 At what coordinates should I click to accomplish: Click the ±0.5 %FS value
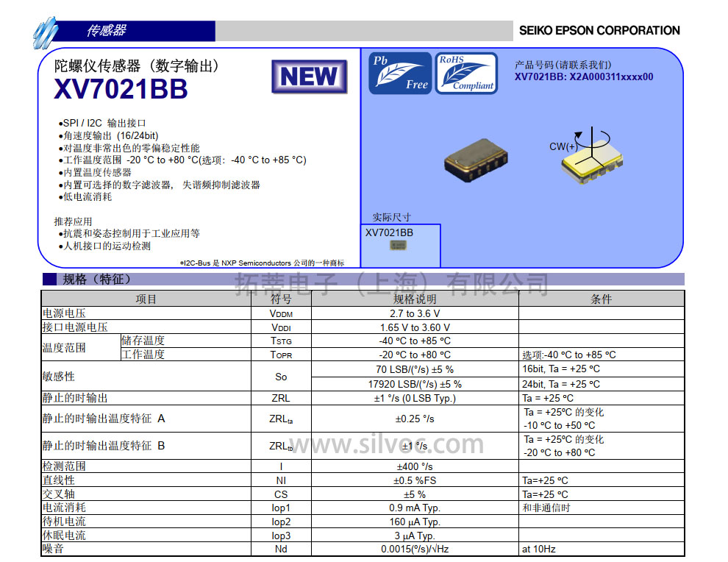click(415, 480)
